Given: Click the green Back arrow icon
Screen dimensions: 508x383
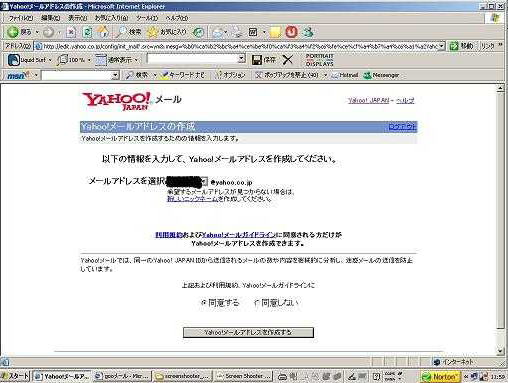Looking at the screenshot, I should [x=13, y=32].
